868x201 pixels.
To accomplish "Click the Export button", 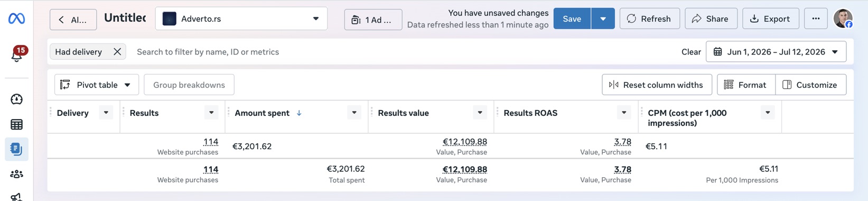I will point(770,19).
